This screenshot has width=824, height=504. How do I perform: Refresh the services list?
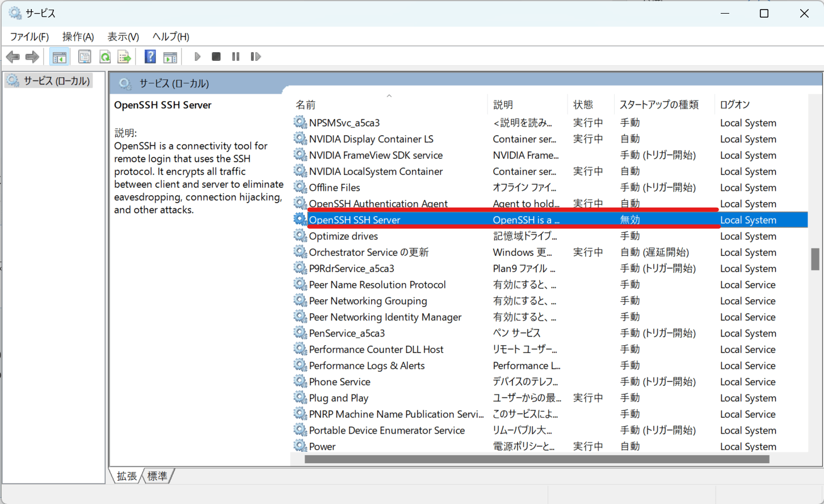[x=104, y=56]
